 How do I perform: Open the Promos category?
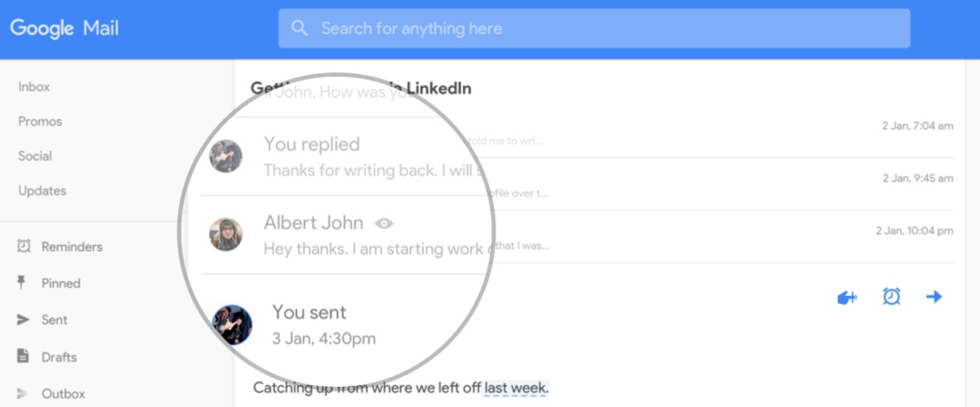(40, 122)
